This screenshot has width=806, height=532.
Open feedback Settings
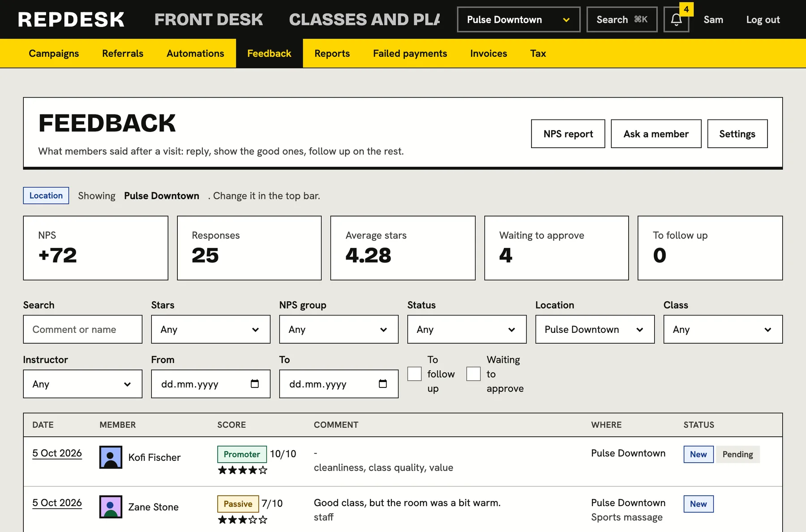click(x=737, y=134)
